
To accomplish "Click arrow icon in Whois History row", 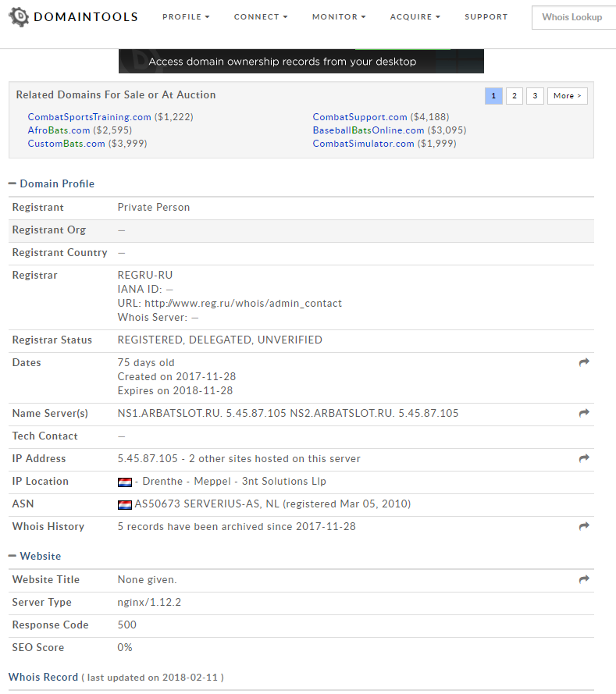I will pos(583,527).
